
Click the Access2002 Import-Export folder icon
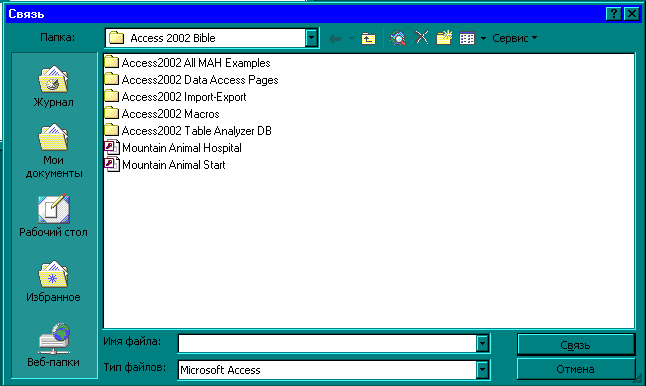[111, 96]
